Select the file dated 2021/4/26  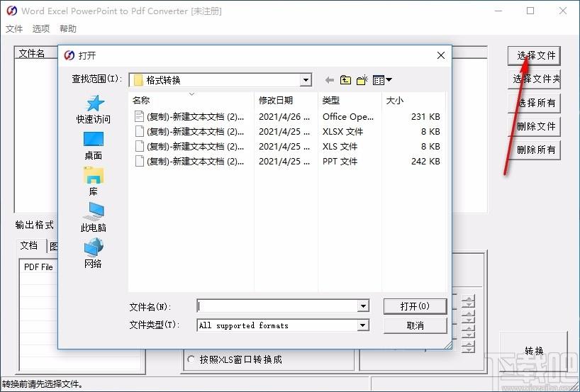point(284,116)
